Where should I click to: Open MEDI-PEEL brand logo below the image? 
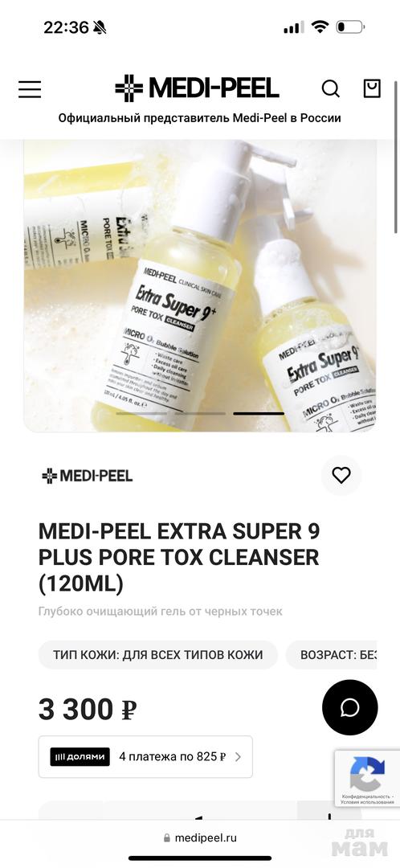(x=88, y=476)
